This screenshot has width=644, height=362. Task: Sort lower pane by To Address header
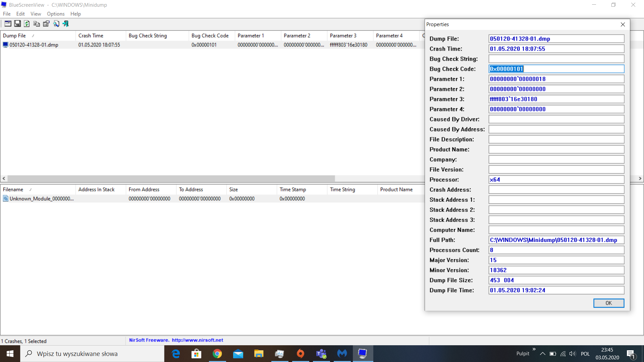(201, 189)
